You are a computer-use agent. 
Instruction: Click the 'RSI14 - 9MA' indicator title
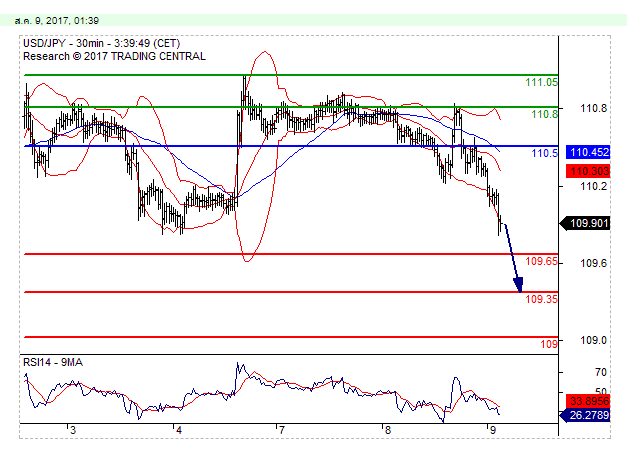[x=53, y=363]
